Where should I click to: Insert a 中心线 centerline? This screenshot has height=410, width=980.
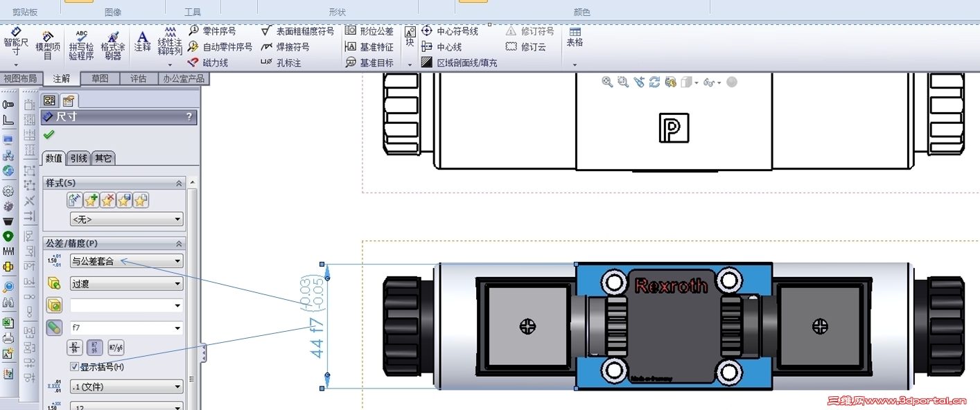click(x=441, y=47)
